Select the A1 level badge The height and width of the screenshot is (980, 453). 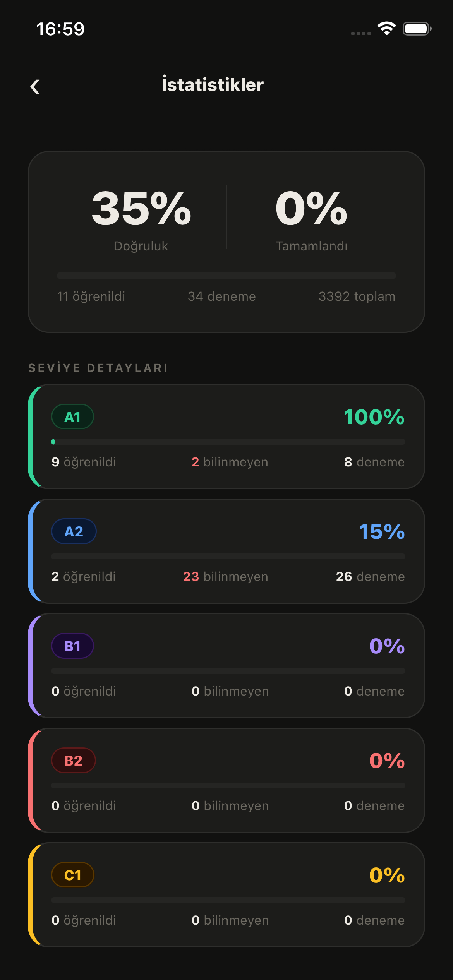pyautogui.click(x=73, y=416)
